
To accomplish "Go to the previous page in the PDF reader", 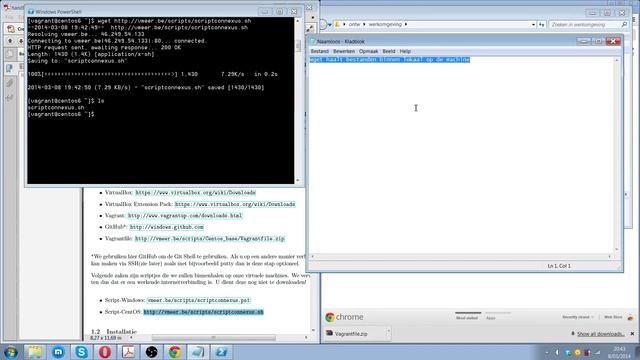I will [x=10, y=41].
